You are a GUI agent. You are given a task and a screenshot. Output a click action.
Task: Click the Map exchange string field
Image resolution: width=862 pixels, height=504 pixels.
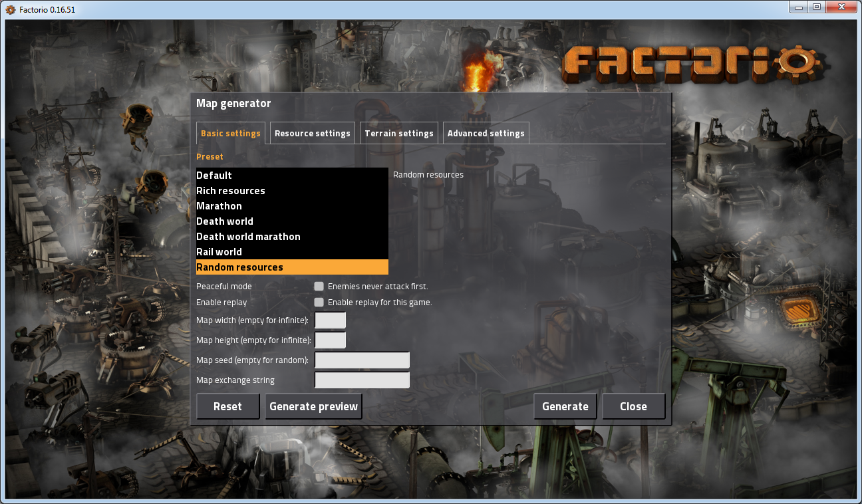(362, 380)
